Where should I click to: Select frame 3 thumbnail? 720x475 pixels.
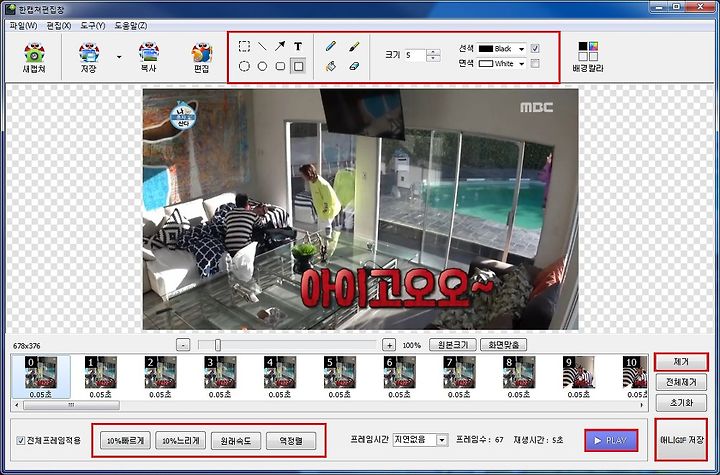(220, 377)
